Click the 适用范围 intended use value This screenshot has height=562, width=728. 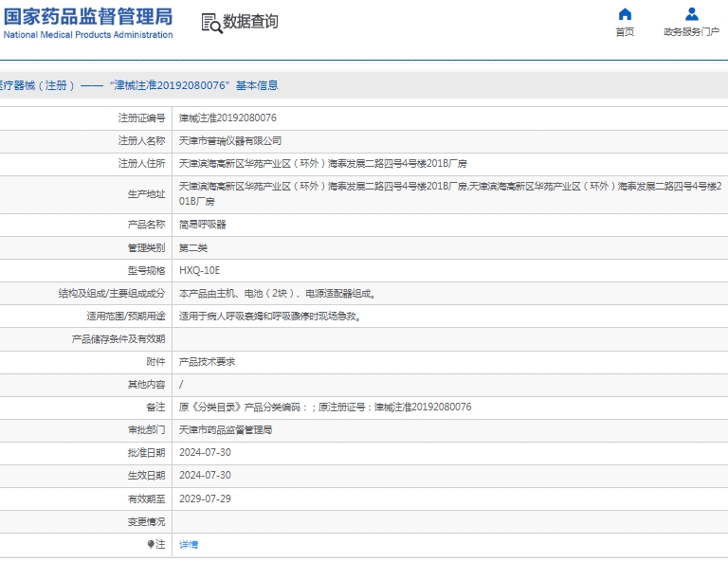270,316
